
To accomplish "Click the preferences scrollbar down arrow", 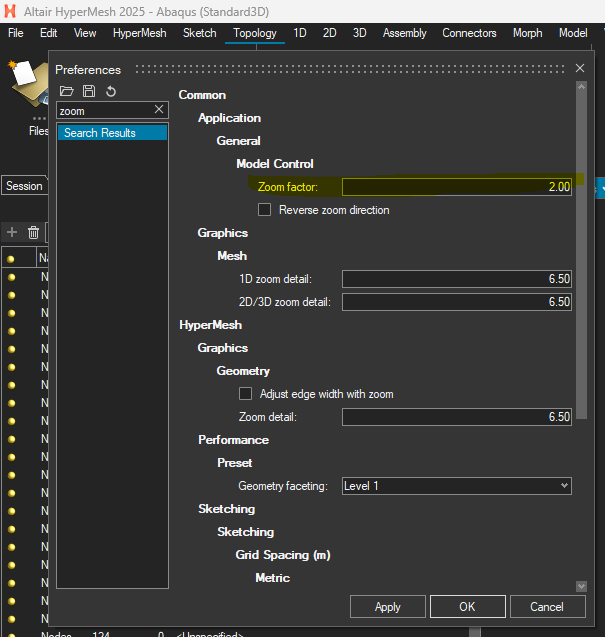I will tap(581, 586).
